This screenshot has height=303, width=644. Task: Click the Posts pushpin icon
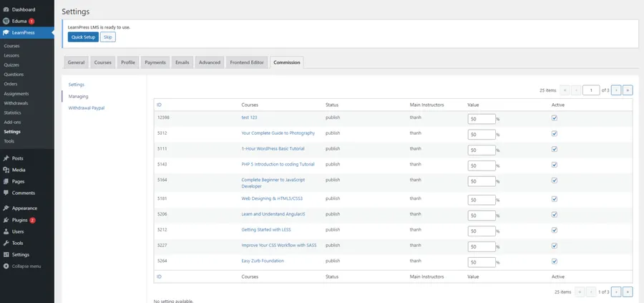(x=6, y=158)
